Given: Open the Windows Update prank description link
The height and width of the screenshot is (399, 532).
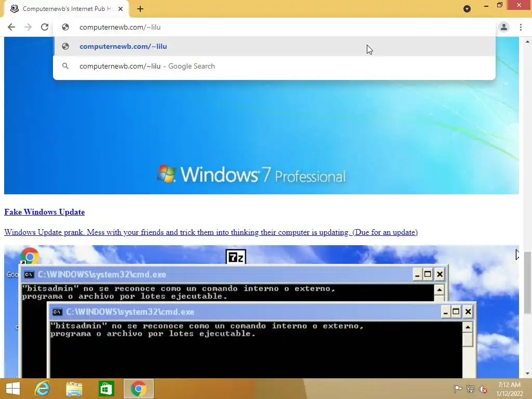Looking at the screenshot, I should (x=211, y=232).
